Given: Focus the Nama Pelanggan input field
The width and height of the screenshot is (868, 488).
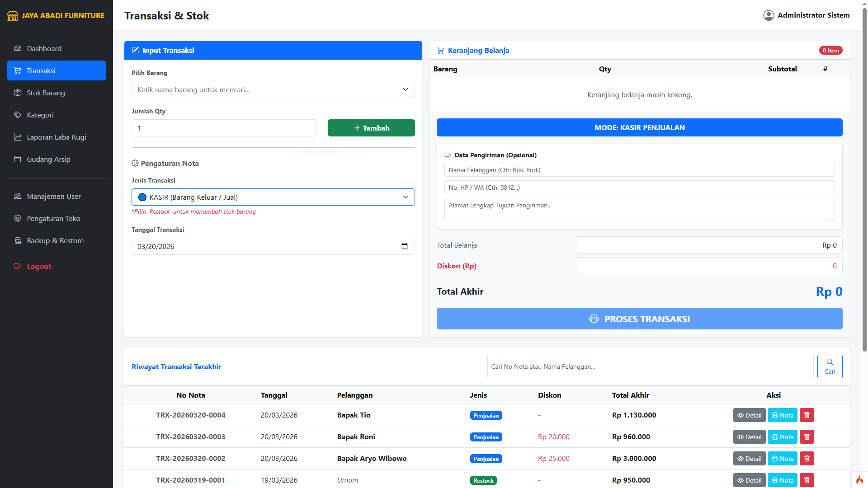Looking at the screenshot, I should pyautogui.click(x=639, y=170).
